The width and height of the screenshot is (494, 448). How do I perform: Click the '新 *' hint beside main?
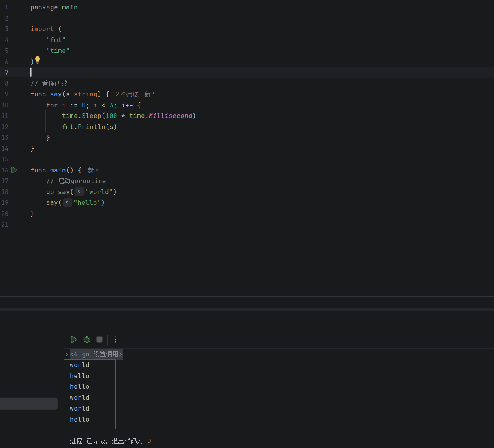click(x=93, y=171)
